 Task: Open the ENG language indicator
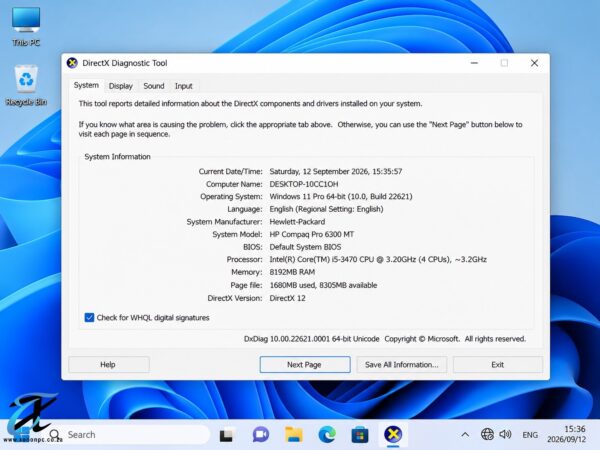(530, 435)
